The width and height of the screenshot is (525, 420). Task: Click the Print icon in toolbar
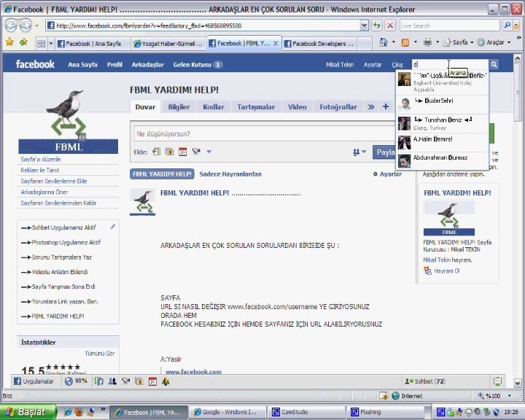coord(427,42)
